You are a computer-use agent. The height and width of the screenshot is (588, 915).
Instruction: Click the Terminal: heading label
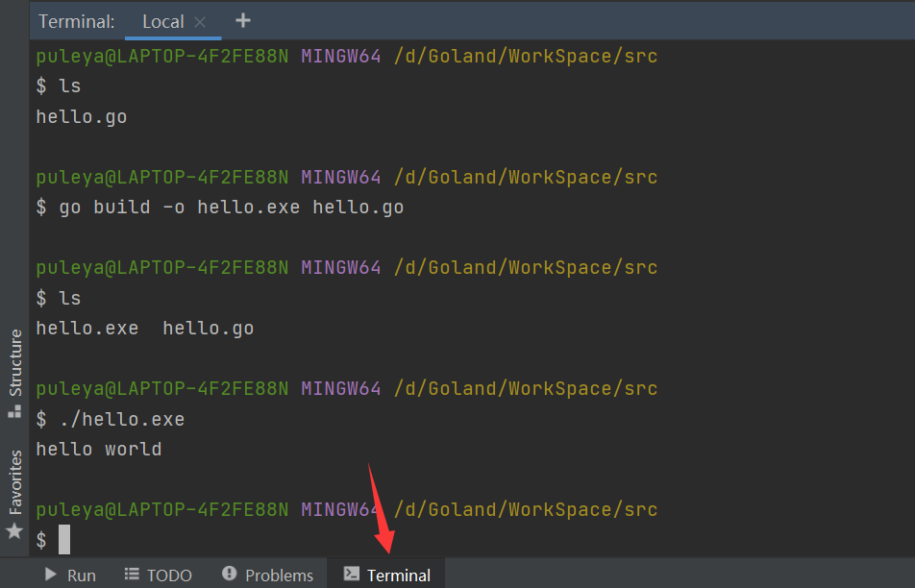[x=76, y=20]
